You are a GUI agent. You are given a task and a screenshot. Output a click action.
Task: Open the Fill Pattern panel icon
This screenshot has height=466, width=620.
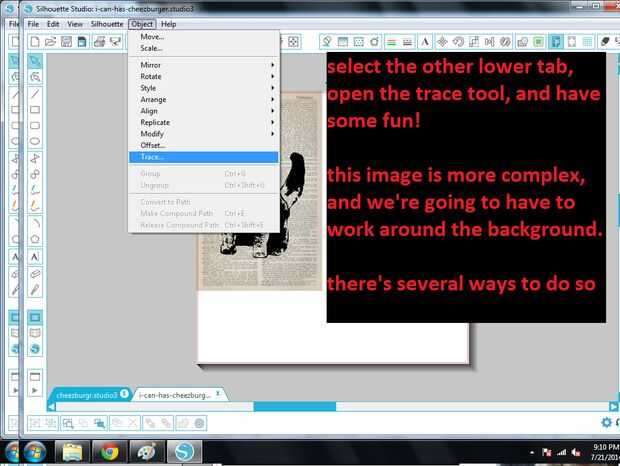click(359, 42)
